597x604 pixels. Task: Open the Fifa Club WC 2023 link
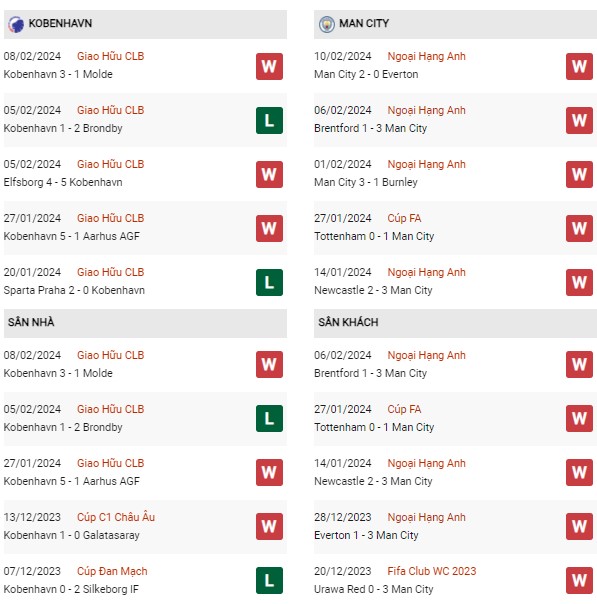432,571
